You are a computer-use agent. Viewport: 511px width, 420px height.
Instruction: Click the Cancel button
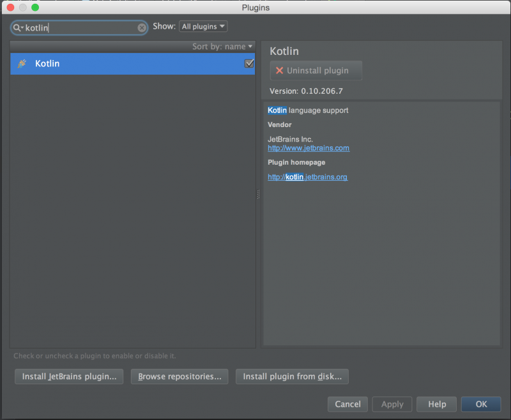pyautogui.click(x=347, y=404)
